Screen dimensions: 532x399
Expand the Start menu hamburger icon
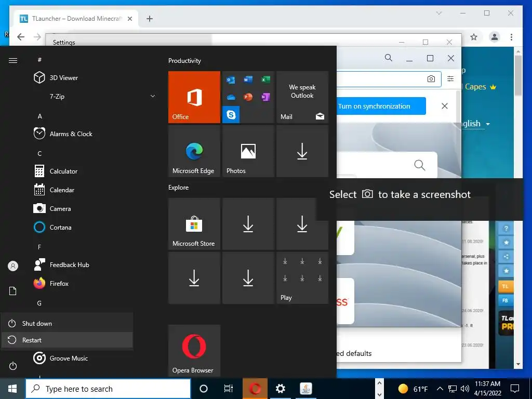point(13,60)
